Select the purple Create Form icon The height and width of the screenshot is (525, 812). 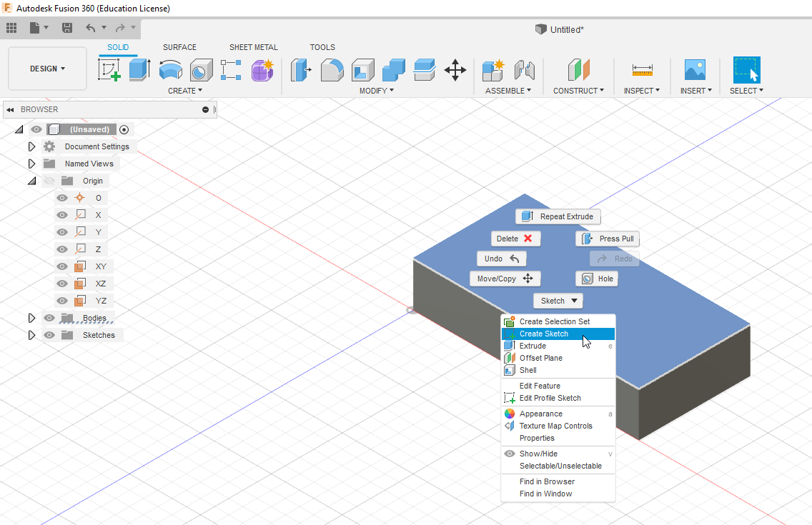coord(262,70)
